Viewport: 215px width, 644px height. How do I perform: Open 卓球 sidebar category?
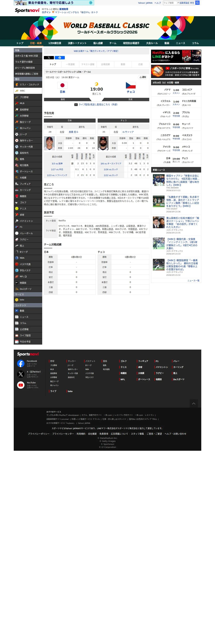pyautogui.click(x=28, y=215)
